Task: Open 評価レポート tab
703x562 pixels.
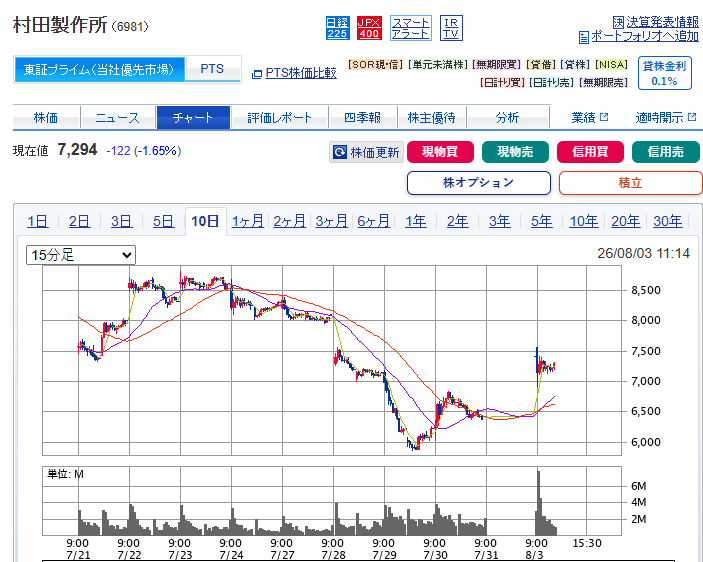Action: coord(279,117)
